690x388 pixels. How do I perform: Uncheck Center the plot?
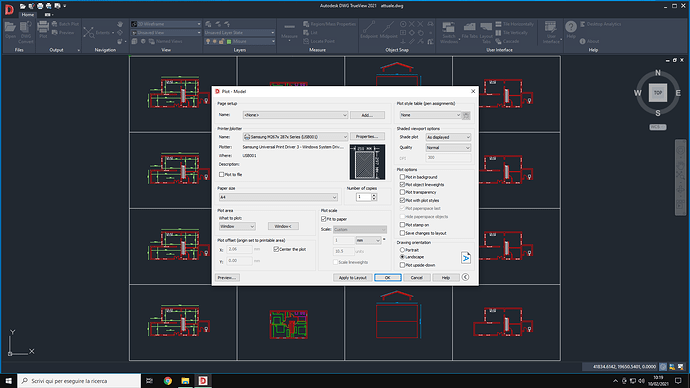coord(276,249)
